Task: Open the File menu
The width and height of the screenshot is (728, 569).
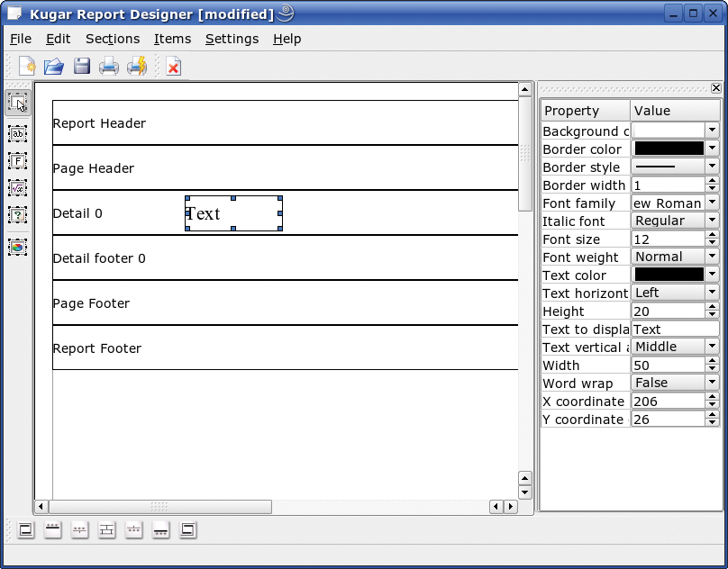Action: click(21, 39)
